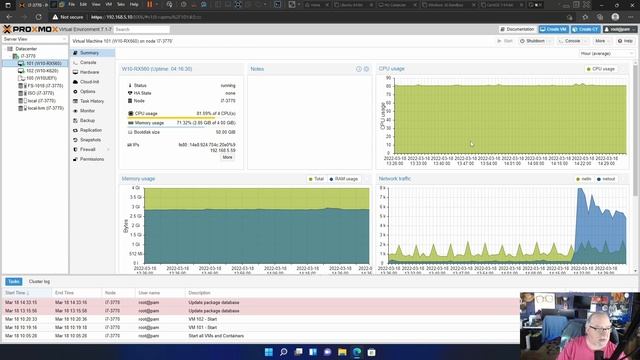This screenshot has height=360, width=640.
Task: Click the storage icon of ISO (i7-3770)
Action: click(x=22, y=93)
